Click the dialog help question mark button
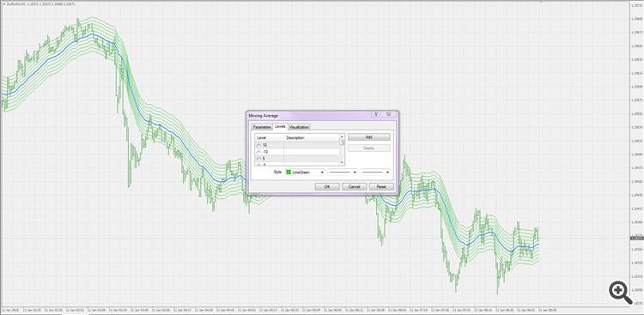The width and height of the screenshot is (644, 315). point(376,115)
